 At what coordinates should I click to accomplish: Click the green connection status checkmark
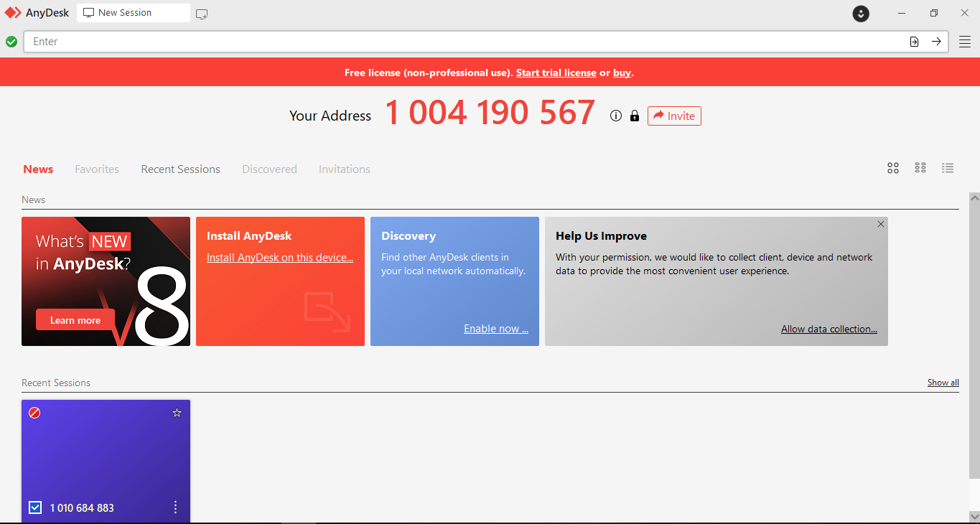(x=11, y=42)
